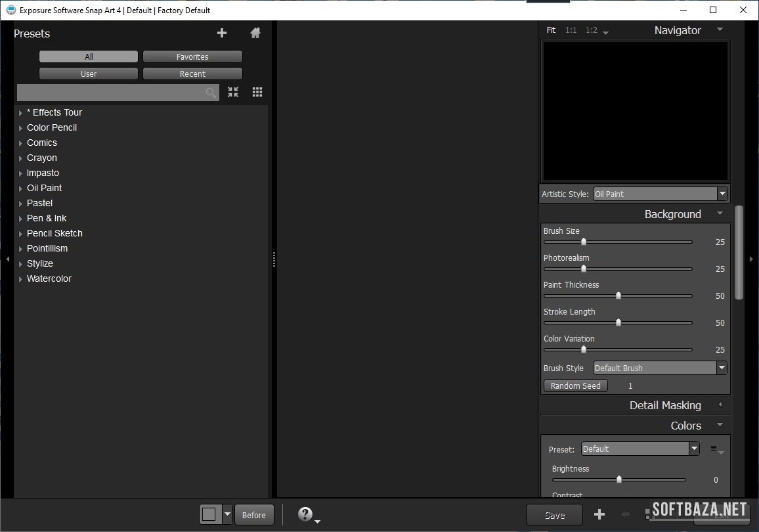759x532 pixels.
Task: Select the Recent preset filter
Action: [x=192, y=74]
